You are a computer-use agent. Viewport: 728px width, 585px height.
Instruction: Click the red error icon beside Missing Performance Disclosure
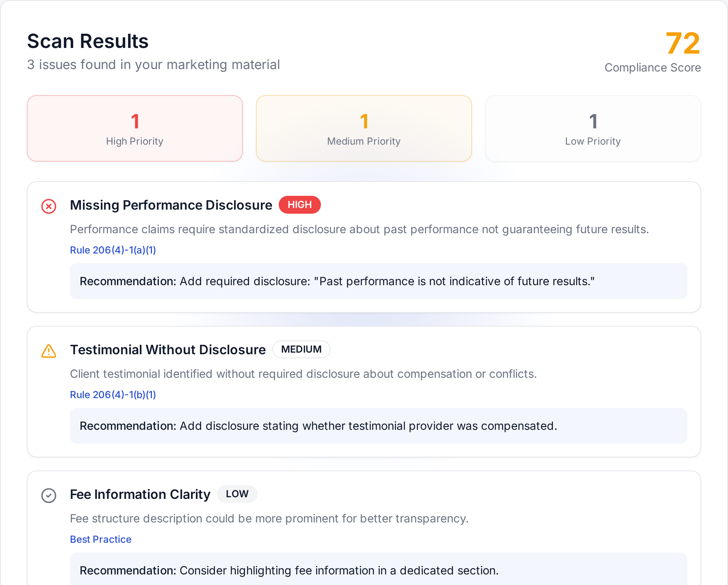49,206
